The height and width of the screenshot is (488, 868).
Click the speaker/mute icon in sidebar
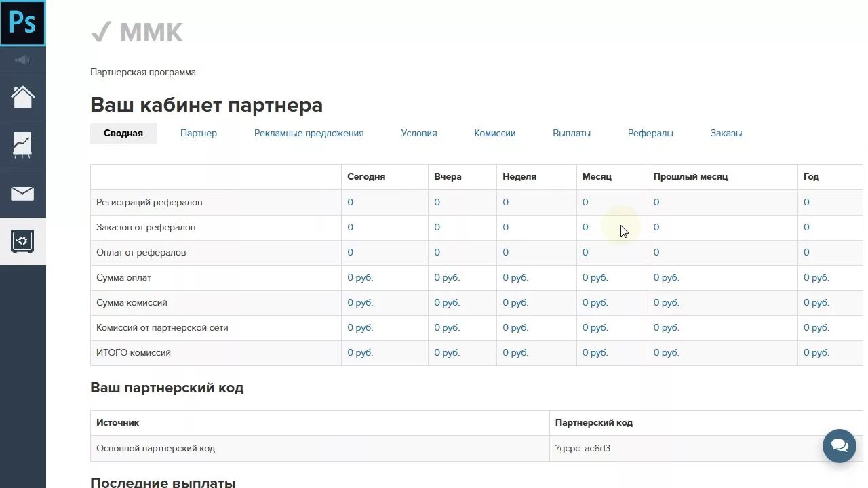pyautogui.click(x=22, y=60)
